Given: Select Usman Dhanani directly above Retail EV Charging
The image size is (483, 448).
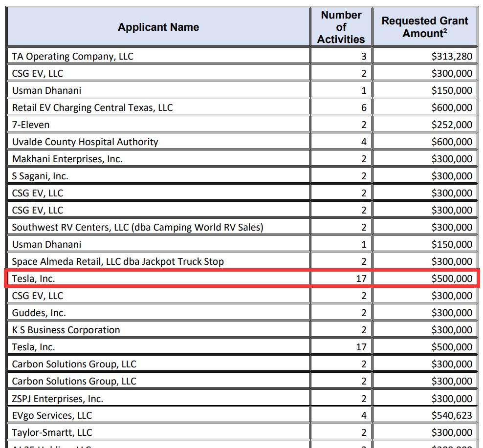Looking at the screenshot, I should click(x=158, y=90).
